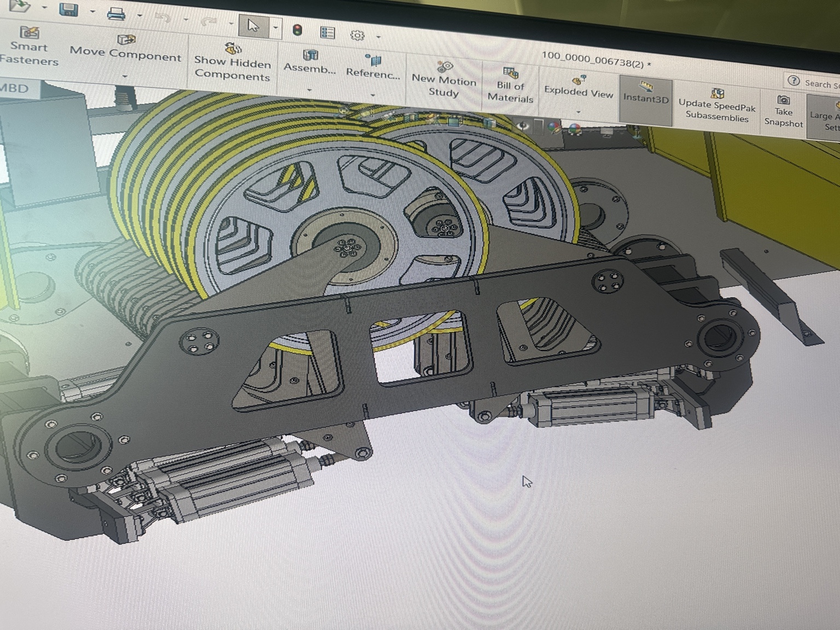The image size is (840, 630).
Task: Insert a Bill of Materials
Action: pos(510,85)
